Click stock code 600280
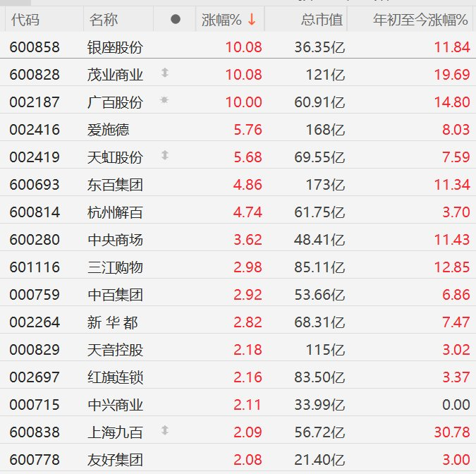The image size is (476, 474). click(35, 240)
